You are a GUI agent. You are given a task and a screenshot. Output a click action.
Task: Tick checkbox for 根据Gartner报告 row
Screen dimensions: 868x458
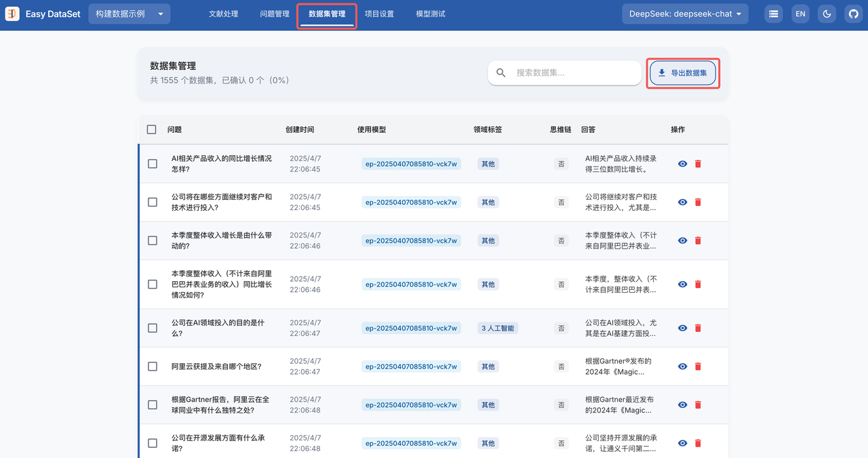[153, 405]
